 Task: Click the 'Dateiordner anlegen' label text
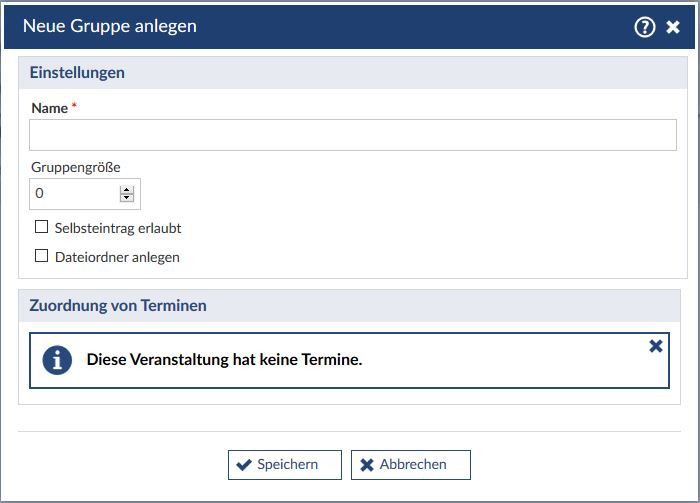117,257
